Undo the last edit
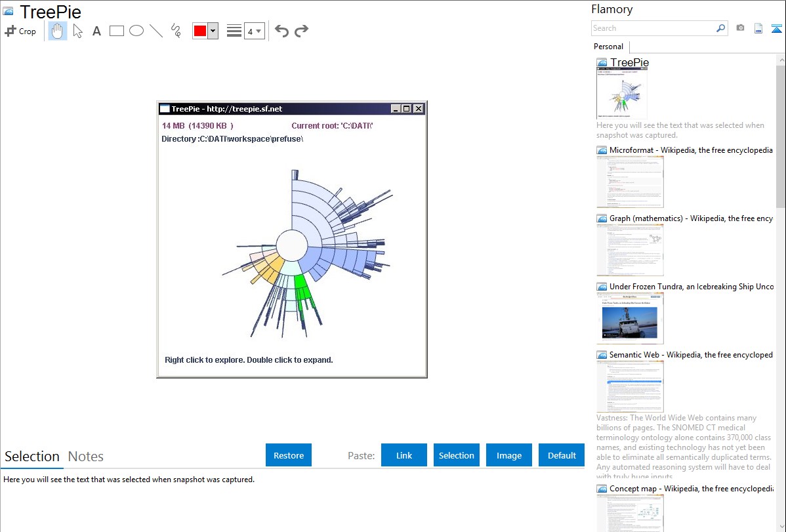The width and height of the screenshot is (786, 532). [281, 31]
